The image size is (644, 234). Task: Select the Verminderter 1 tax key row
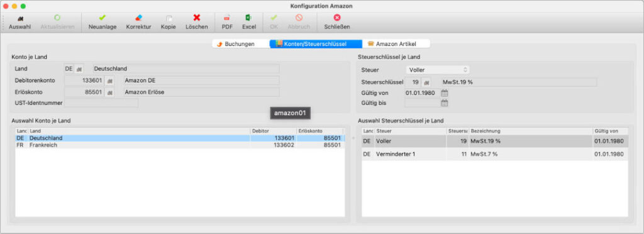tap(495, 154)
